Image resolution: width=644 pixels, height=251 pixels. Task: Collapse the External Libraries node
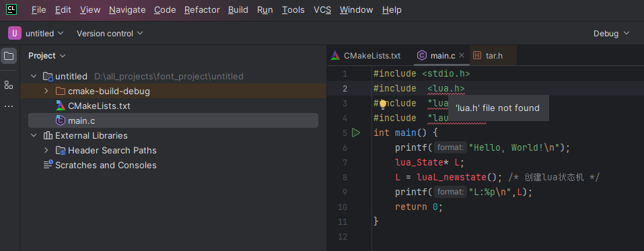[x=34, y=135]
